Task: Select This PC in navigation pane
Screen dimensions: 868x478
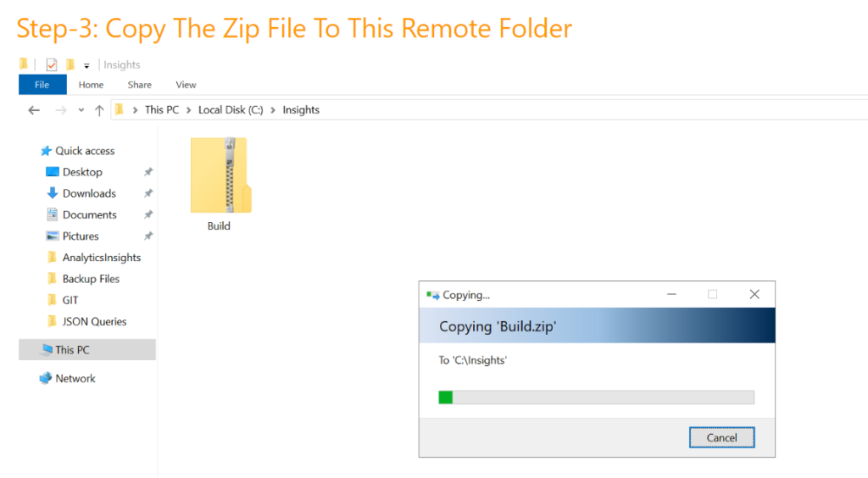Action: pos(72,350)
